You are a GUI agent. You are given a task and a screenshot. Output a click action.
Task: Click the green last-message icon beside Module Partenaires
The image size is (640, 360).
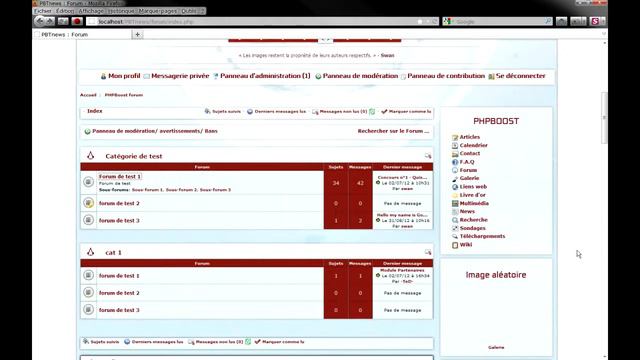coord(378,276)
